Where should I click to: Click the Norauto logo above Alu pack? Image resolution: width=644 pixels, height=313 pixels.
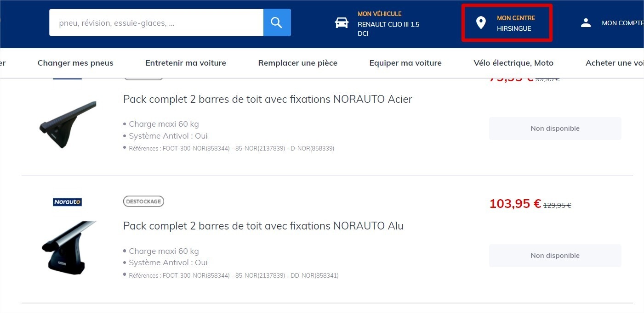click(67, 202)
